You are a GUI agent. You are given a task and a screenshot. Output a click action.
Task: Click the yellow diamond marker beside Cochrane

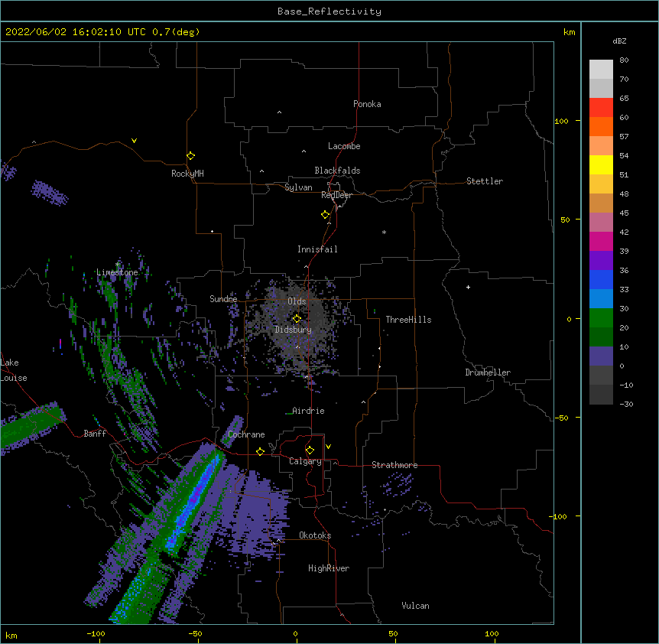pos(260,451)
